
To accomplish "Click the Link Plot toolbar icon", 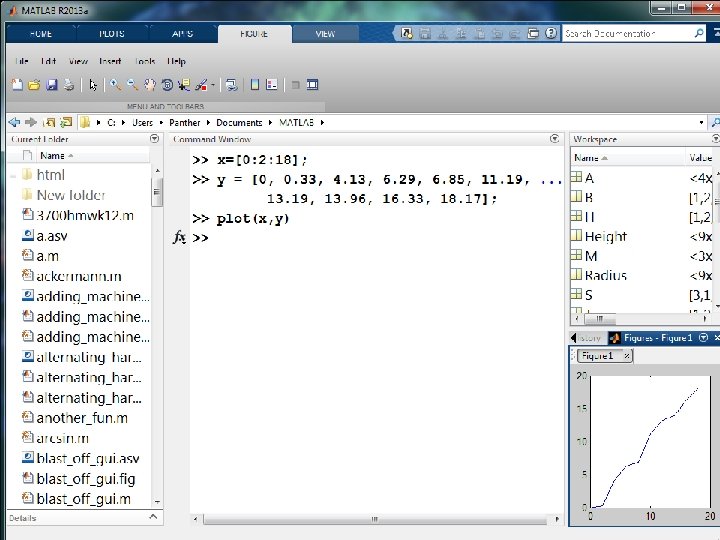I will click(x=232, y=85).
